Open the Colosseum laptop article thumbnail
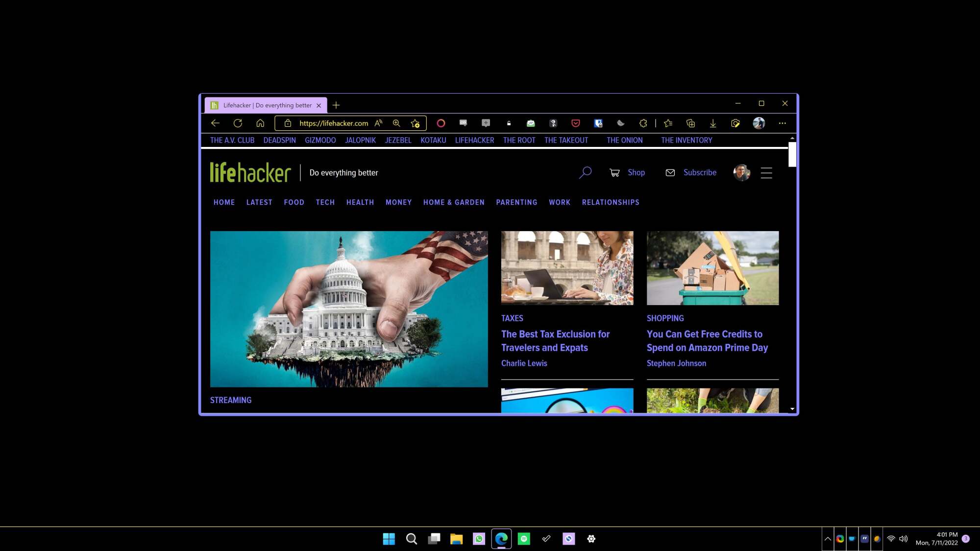Viewport: 980px width, 551px height. click(567, 268)
